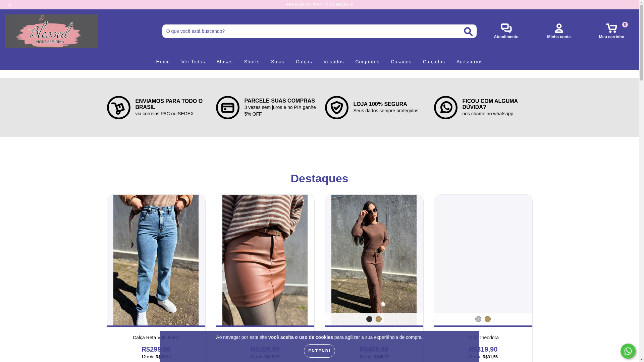Go to Home menu item

click(x=163, y=62)
